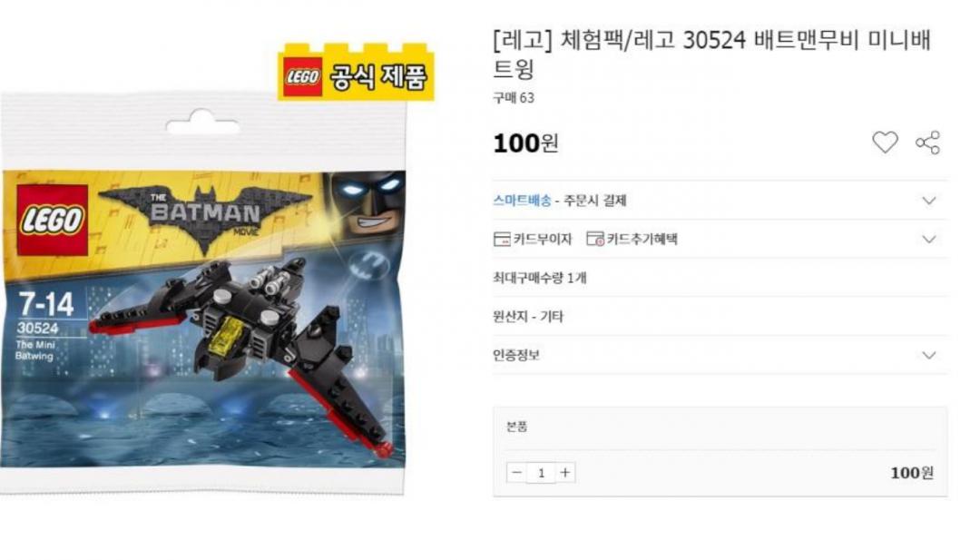Click the 인증정보 label
This screenshot has height=560, width=980.
(x=516, y=356)
